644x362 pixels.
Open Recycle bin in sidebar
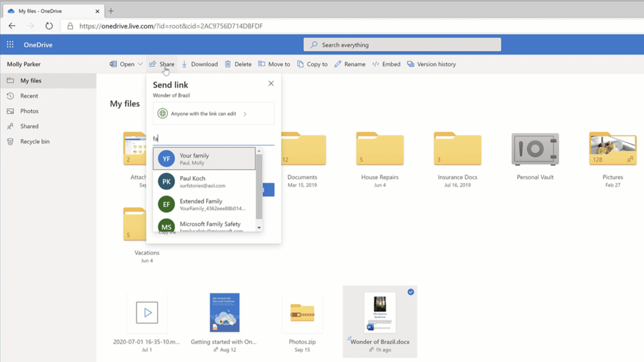click(x=48, y=141)
